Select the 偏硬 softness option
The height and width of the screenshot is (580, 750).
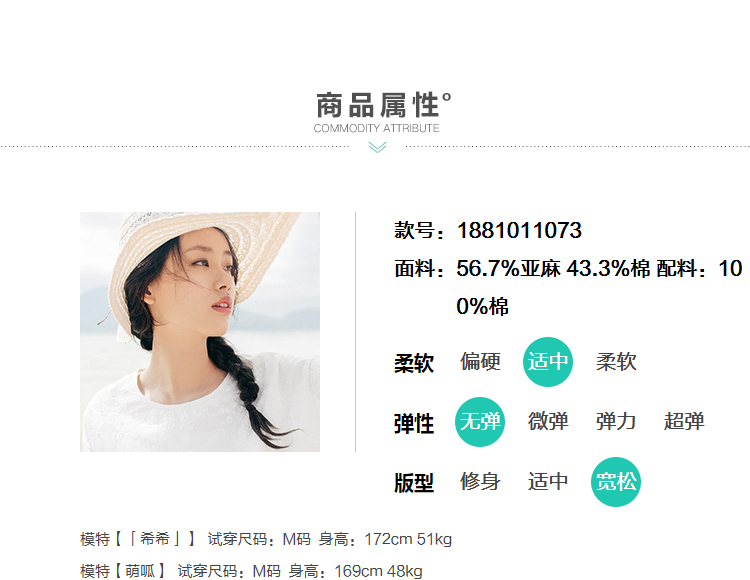(480, 361)
